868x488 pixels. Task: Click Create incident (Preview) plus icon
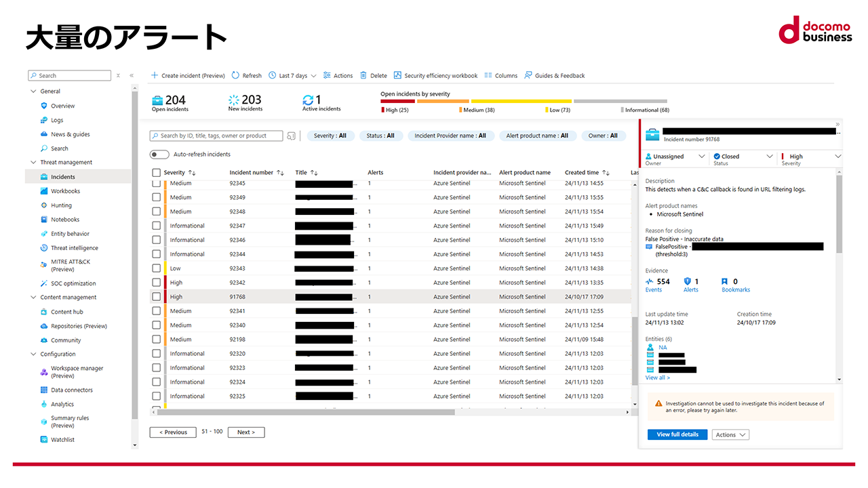tap(155, 75)
